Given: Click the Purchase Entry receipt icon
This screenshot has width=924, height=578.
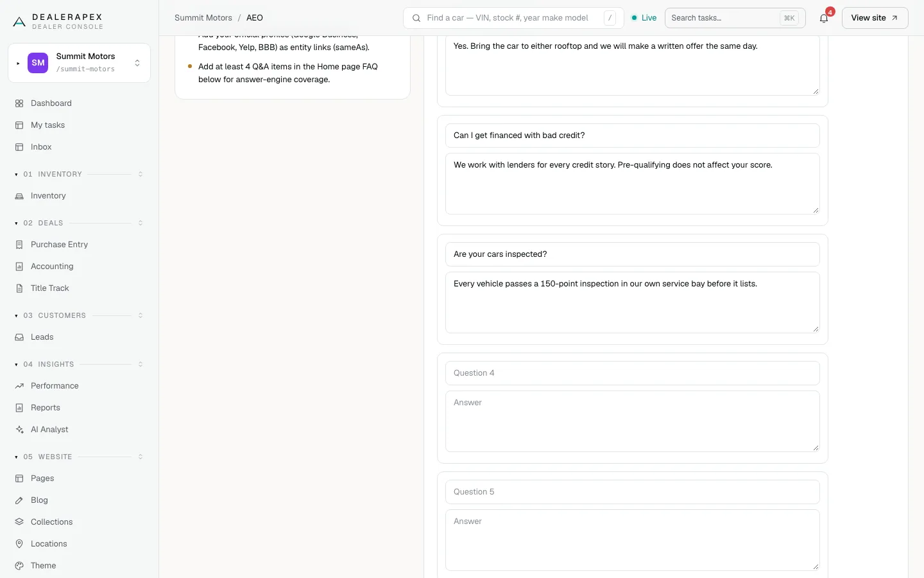Looking at the screenshot, I should (x=19, y=245).
